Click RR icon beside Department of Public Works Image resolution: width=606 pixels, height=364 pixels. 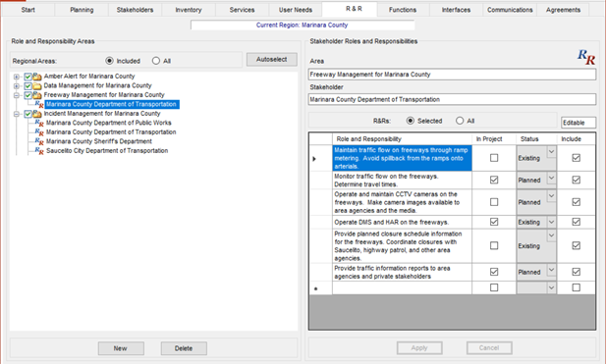[x=39, y=124]
